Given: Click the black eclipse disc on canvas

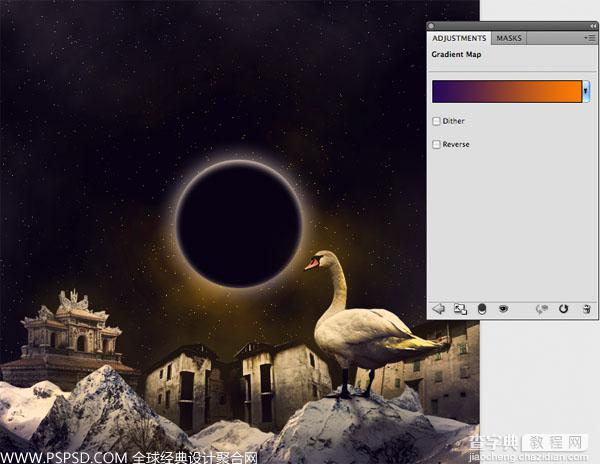Looking at the screenshot, I should (239, 226).
